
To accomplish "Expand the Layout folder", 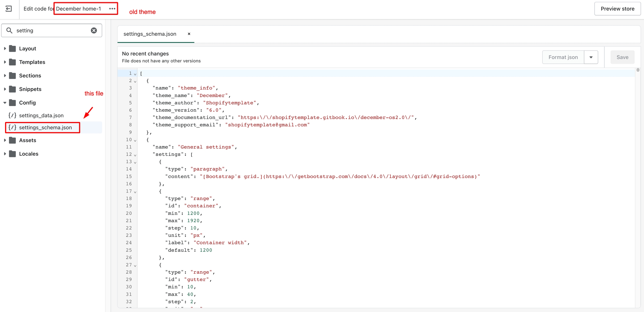I will pos(5,48).
